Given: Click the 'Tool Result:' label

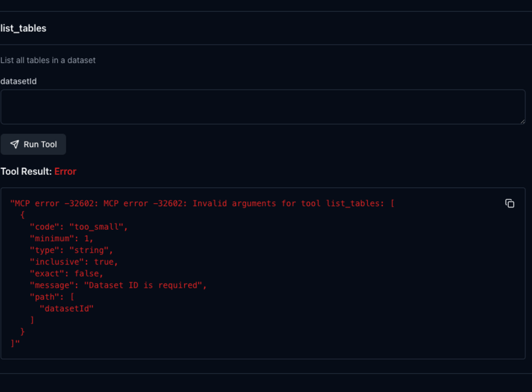Looking at the screenshot, I should coord(26,171).
